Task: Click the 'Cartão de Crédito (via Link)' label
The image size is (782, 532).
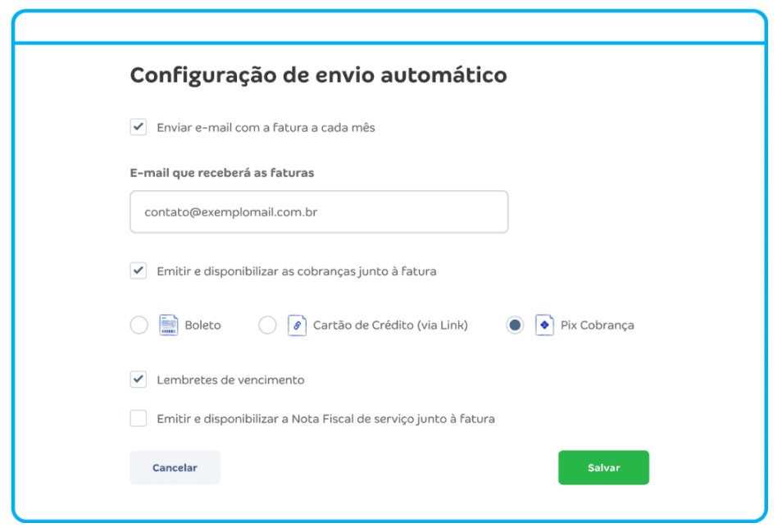Action: [390, 325]
